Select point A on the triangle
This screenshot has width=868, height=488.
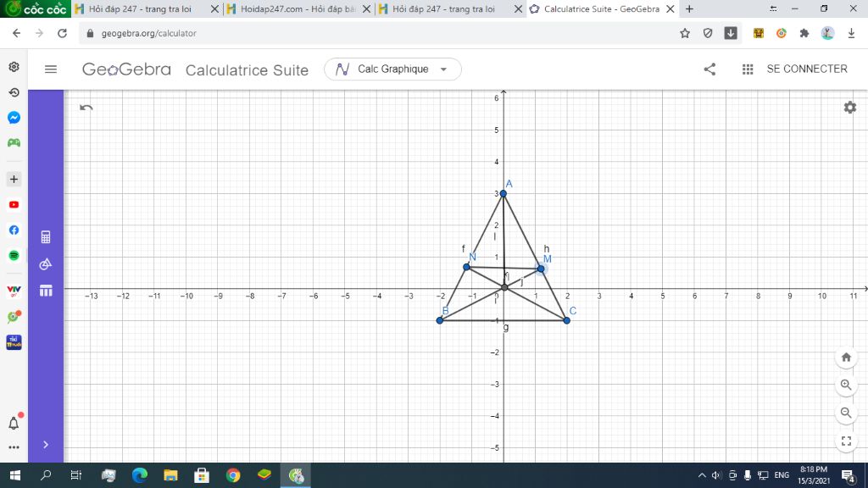tap(504, 193)
